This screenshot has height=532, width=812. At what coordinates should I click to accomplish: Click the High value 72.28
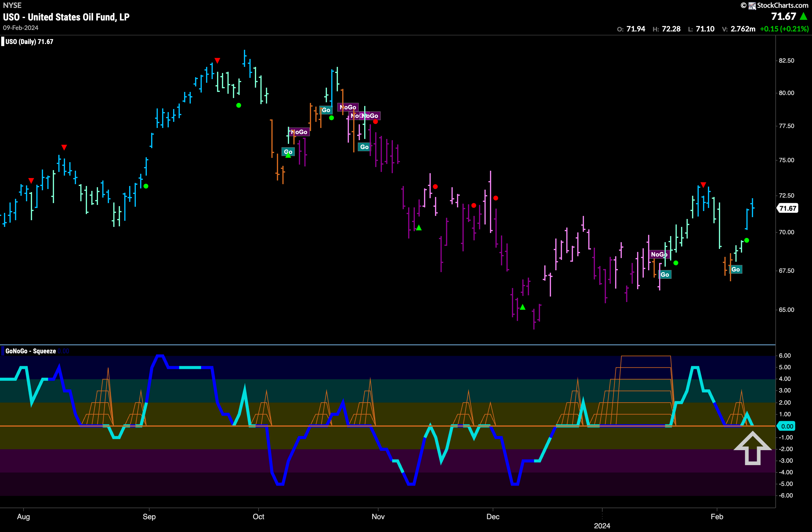coord(671,29)
